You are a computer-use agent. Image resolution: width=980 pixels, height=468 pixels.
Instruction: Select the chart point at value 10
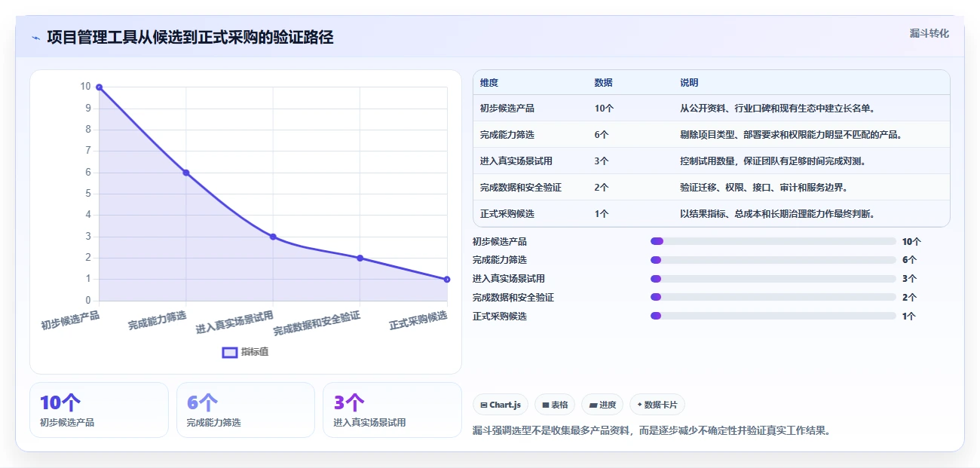(99, 87)
